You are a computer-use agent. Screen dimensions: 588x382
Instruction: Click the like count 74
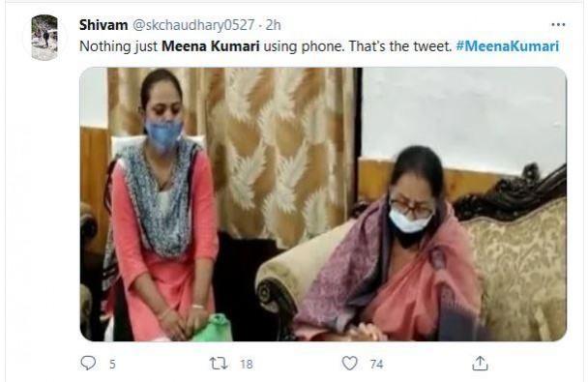coord(376,364)
